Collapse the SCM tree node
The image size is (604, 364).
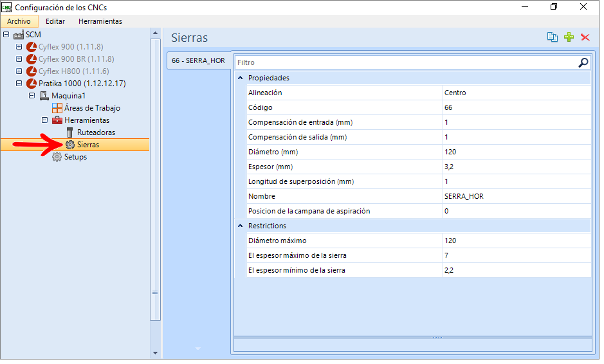tap(6, 35)
